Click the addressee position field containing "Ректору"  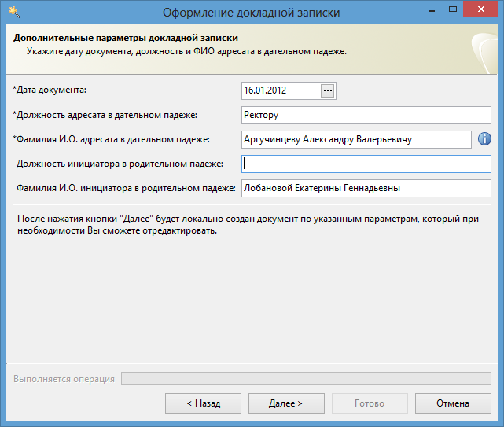pyautogui.click(x=366, y=115)
